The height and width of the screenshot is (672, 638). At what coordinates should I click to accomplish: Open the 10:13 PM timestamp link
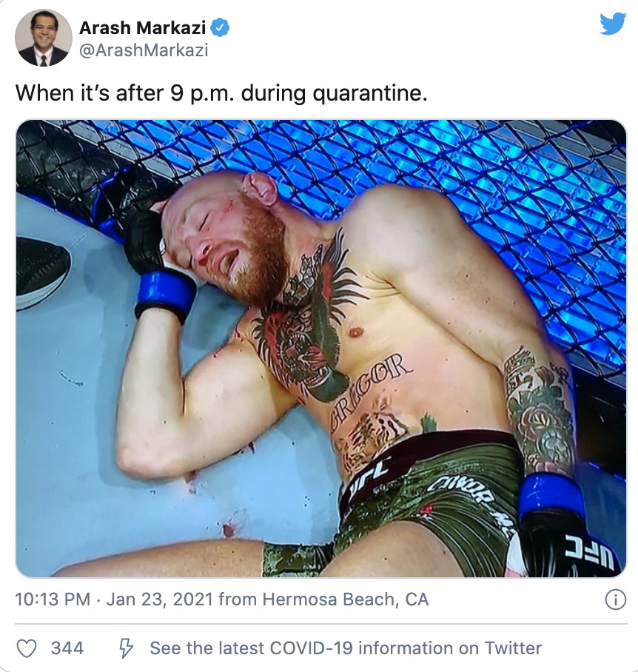coord(53,599)
